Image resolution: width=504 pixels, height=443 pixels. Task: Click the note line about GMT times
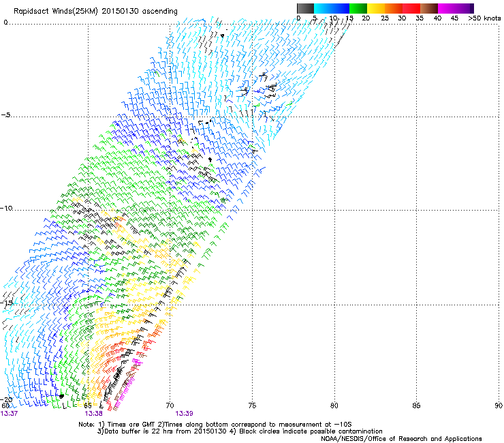215,425
